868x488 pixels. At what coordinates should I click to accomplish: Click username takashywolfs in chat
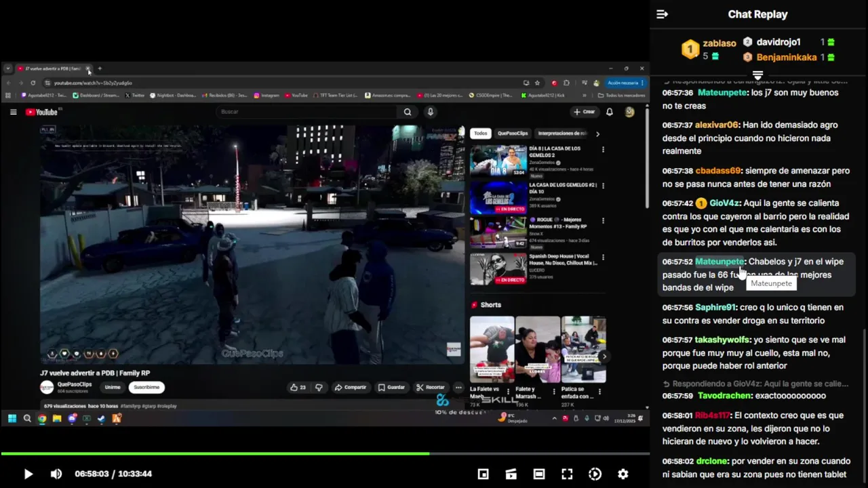pyautogui.click(x=722, y=340)
